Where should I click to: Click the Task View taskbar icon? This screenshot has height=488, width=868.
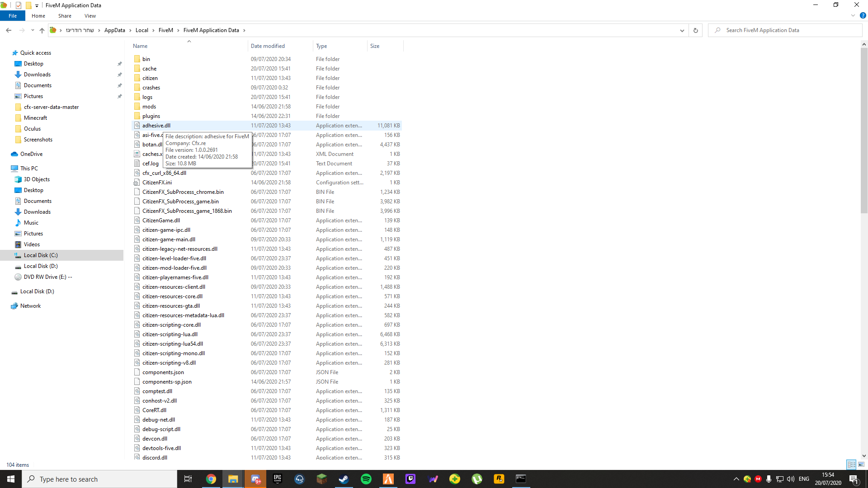[188, 479]
